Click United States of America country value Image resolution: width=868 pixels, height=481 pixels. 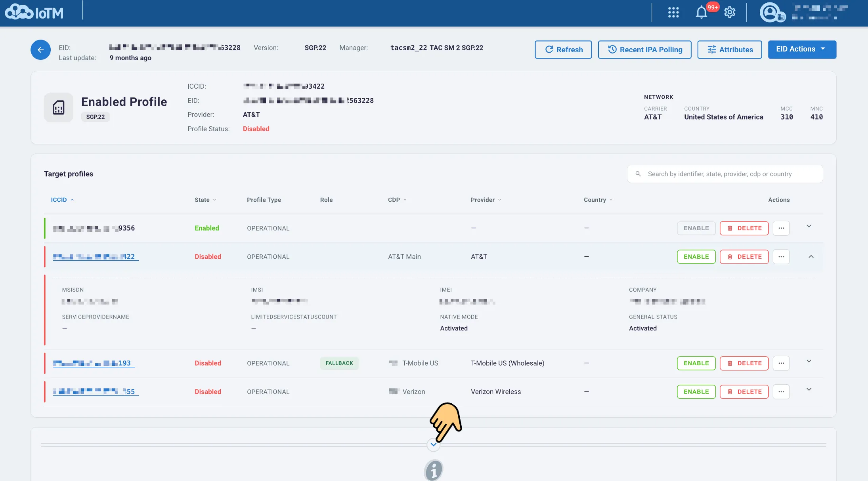coord(724,117)
